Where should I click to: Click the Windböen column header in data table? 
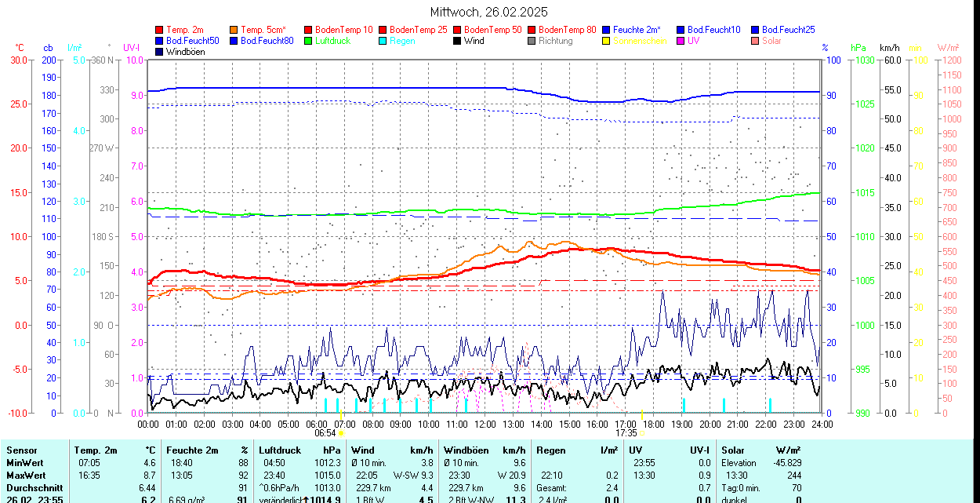coord(467,450)
